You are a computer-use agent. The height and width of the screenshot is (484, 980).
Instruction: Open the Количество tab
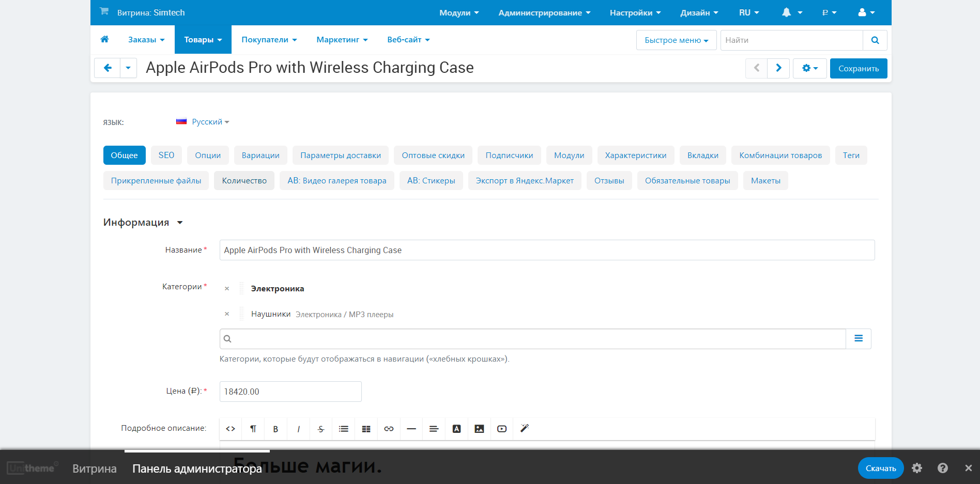[x=244, y=181]
